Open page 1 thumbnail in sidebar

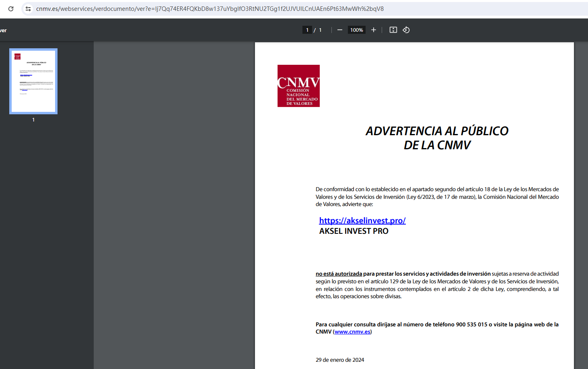click(33, 81)
